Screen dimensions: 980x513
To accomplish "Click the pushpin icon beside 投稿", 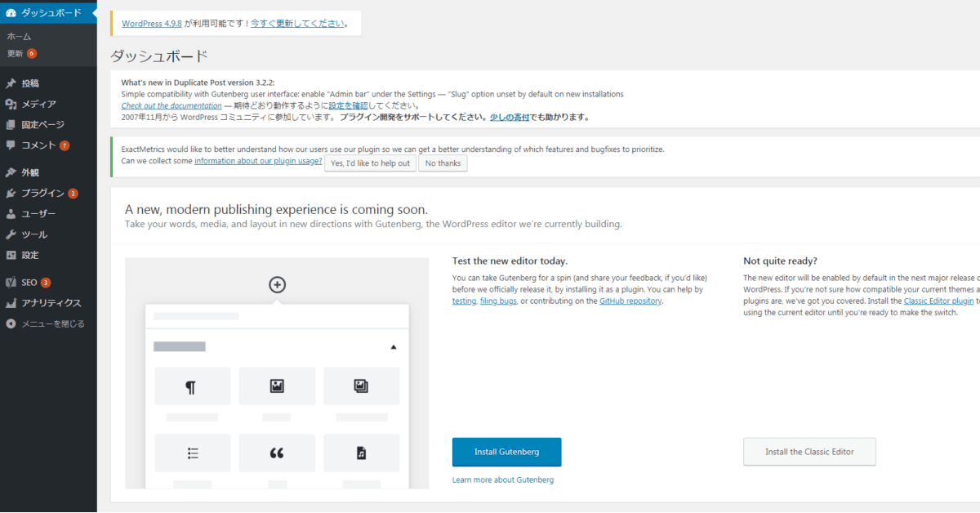I will (x=11, y=83).
